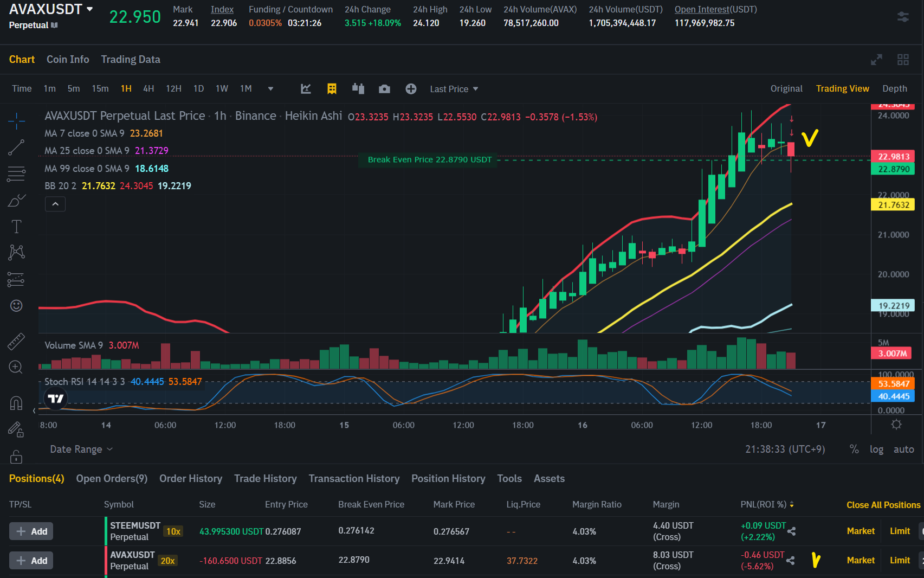Open the indicators chart icon

[306, 88]
